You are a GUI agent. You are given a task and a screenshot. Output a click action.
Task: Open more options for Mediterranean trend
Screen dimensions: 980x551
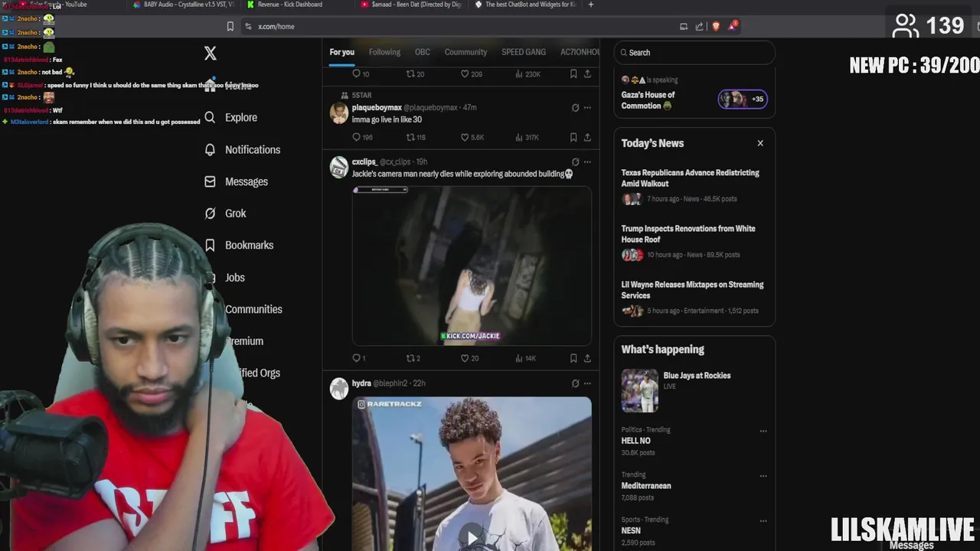(763, 476)
